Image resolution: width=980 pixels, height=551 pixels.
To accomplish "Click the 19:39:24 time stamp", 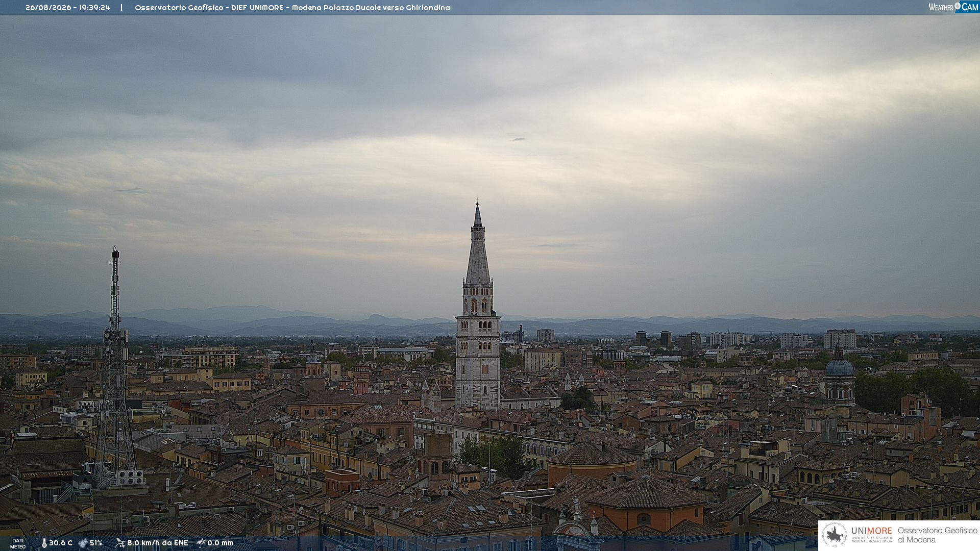I will coord(94,8).
